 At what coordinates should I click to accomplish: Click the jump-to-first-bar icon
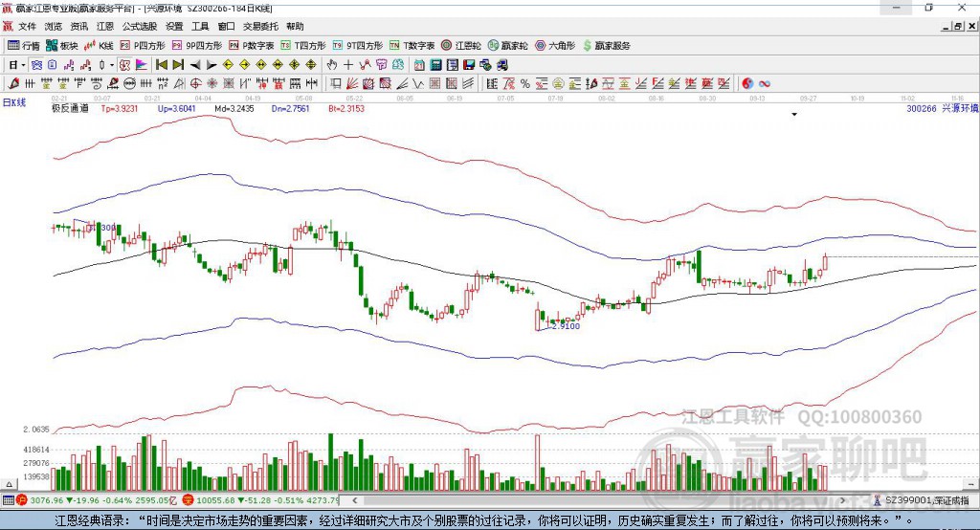point(161,65)
